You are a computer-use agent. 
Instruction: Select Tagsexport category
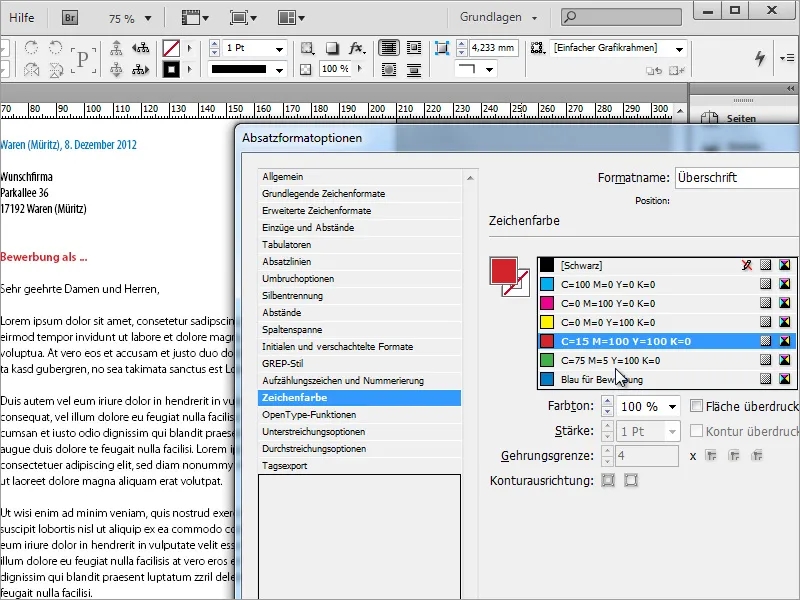360,465
